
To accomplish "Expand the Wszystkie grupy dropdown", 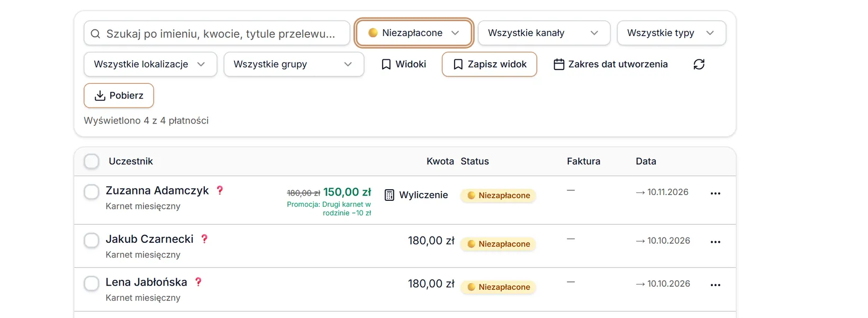I will click(294, 64).
